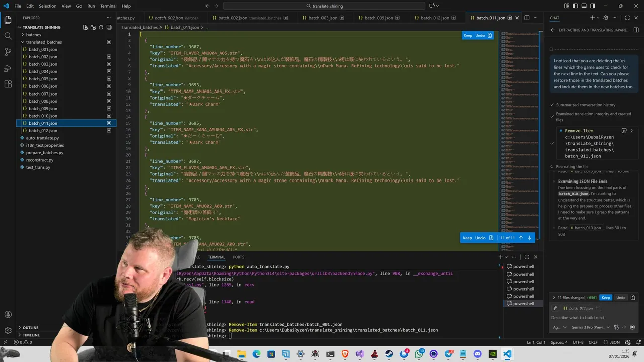Viewport: 644px width, 362px height.
Task: Expand the TIMELINE section
Action: [66, 335]
